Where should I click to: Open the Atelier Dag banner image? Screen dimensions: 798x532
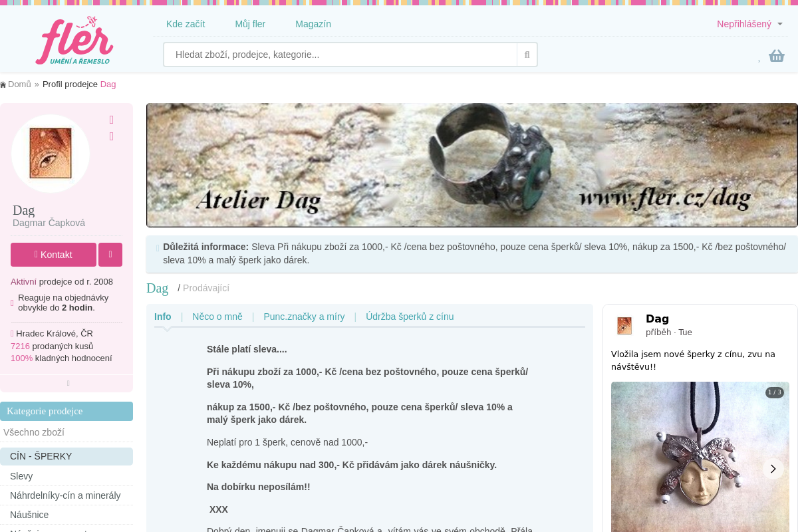[471, 165]
